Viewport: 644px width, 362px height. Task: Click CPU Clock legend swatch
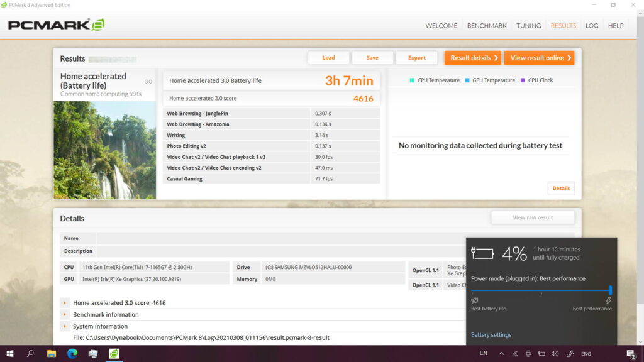coord(523,80)
